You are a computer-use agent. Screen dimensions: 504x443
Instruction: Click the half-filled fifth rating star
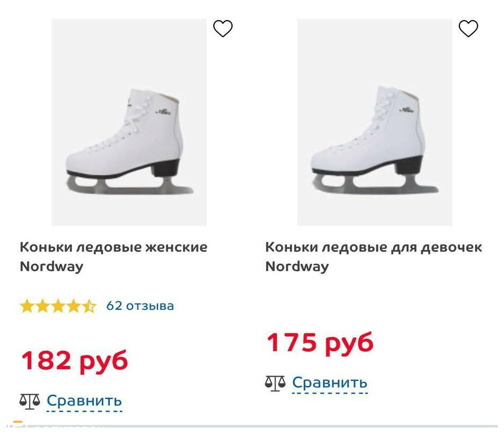point(89,306)
